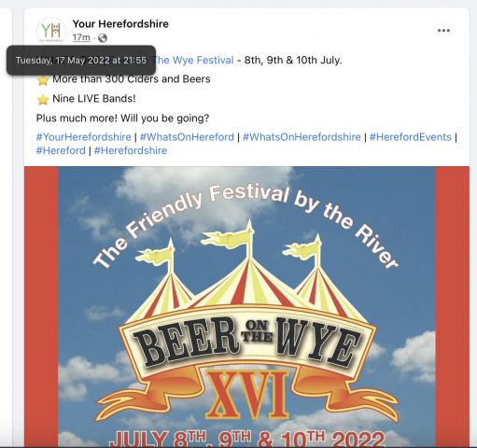The width and height of the screenshot is (477, 448).
Task: Click the globe public audience icon
Action: (x=103, y=38)
